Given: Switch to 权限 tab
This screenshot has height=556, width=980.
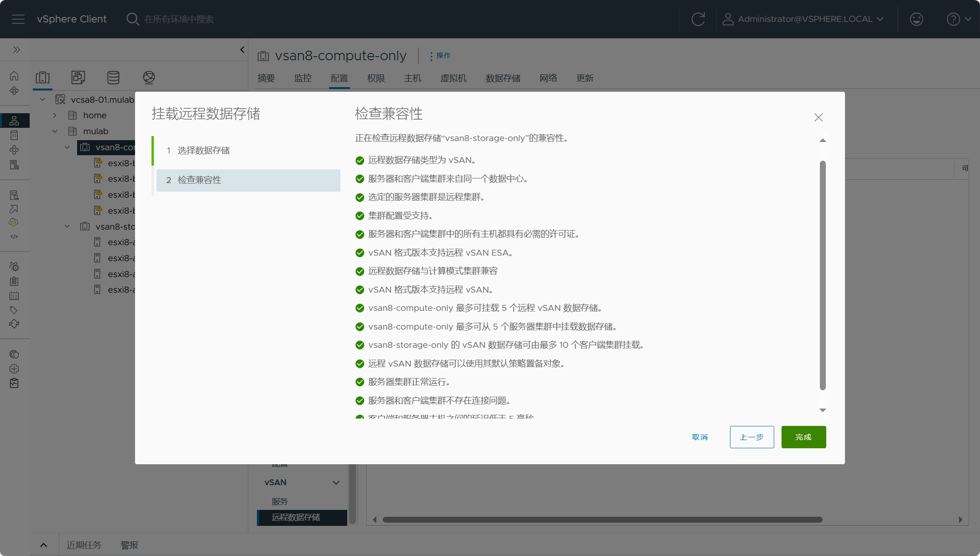Looking at the screenshot, I should coord(376,78).
